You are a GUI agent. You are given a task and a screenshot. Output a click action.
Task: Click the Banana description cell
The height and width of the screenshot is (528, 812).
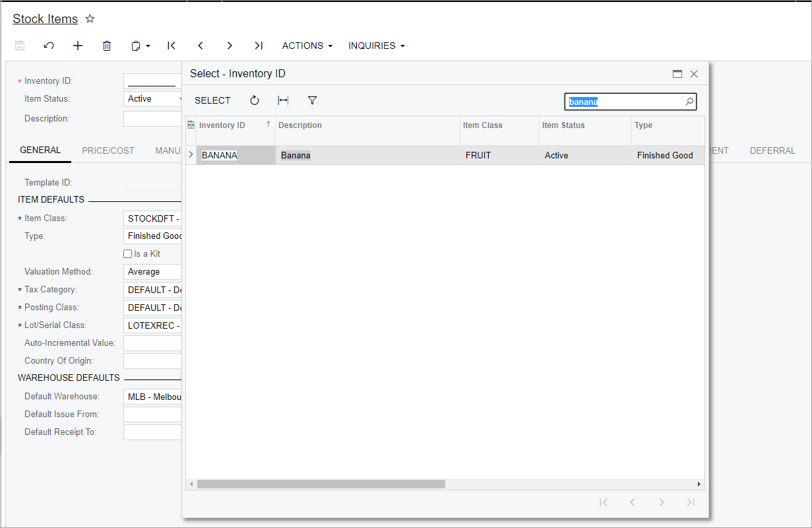[x=367, y=155]
